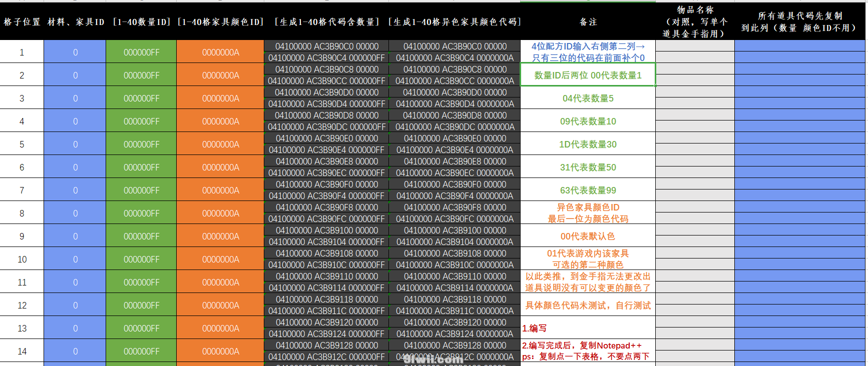Select the green quantity ID cell in row 3
Viewport: 868px width, 366px height.
[141, 98]
